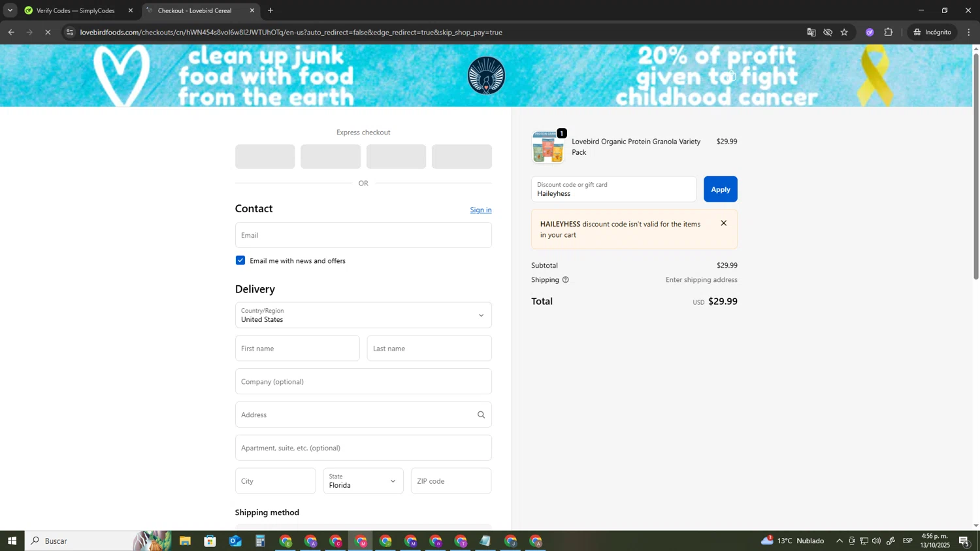980x551 pixels.
Task: Click the second express checkout button
Action: [331, 157]
